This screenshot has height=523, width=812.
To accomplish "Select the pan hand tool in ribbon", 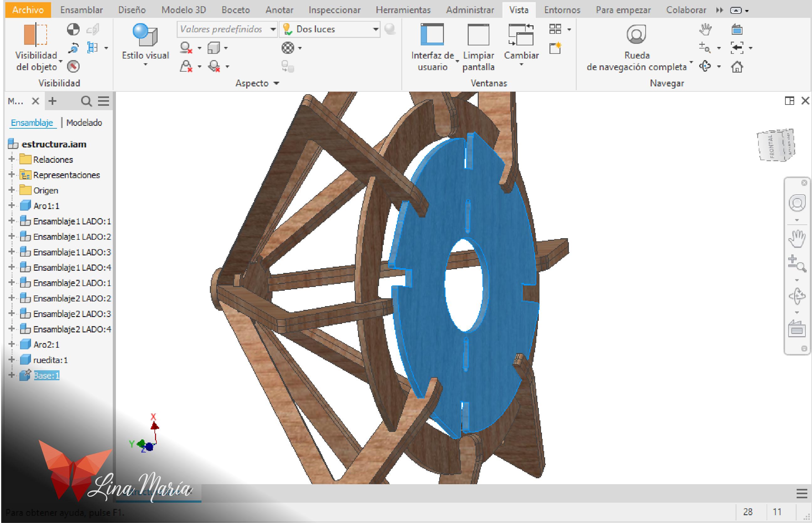I will [705, 29].
